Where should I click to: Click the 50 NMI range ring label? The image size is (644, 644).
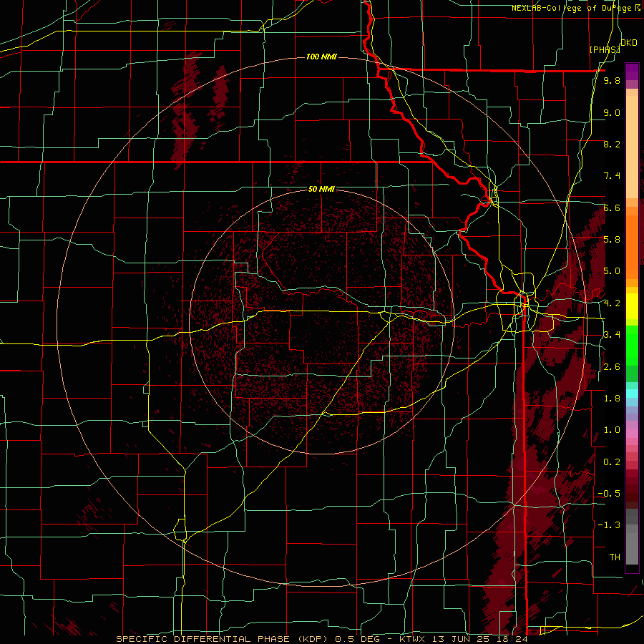click(x=321, y=189)
